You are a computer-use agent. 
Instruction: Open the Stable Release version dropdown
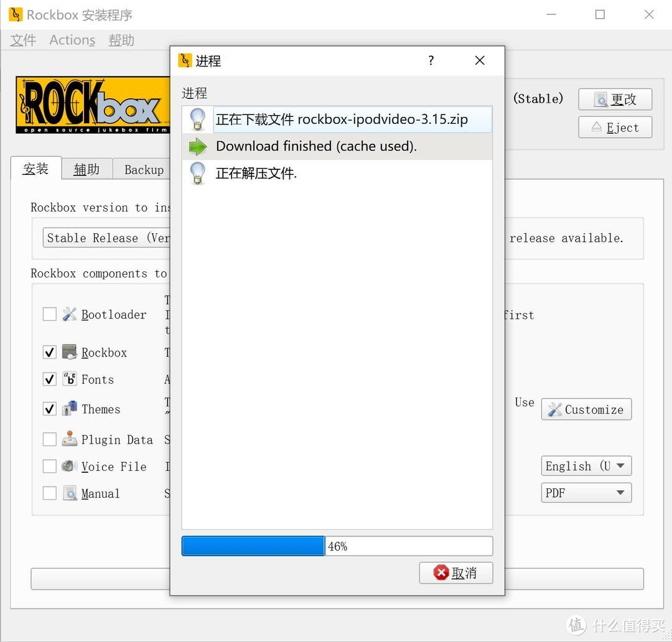coord(106,238)
